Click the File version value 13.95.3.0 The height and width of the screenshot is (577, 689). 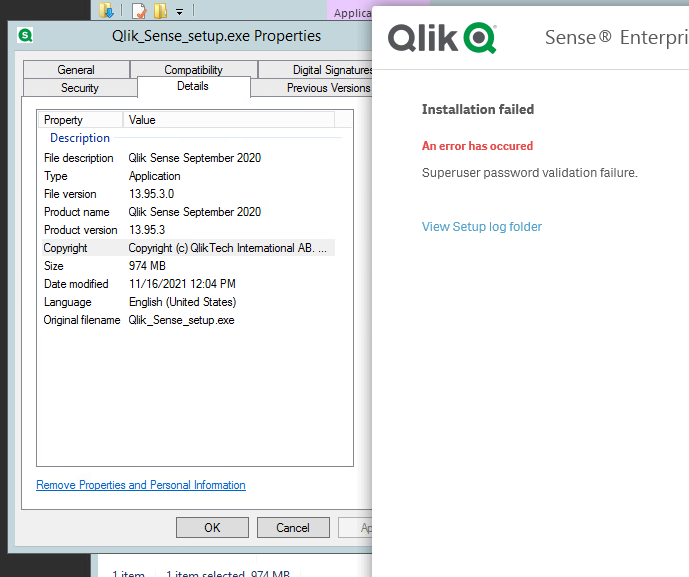pos(152,194)
